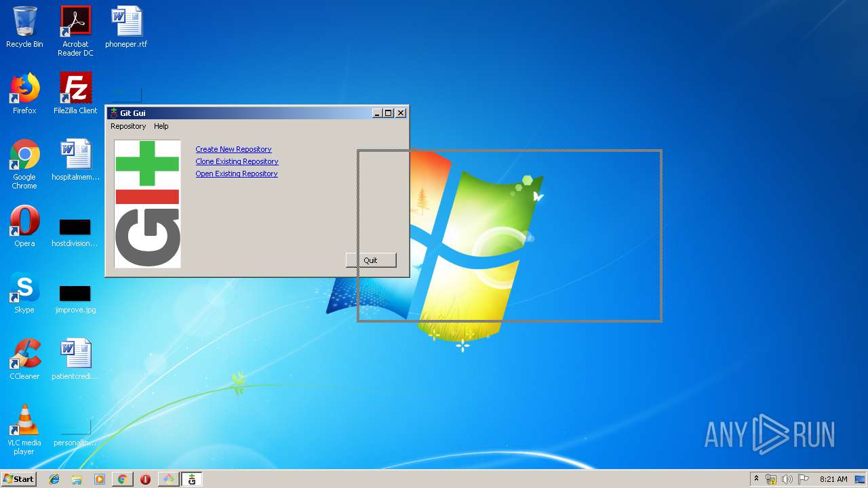Launch Internet Explorer from the taskbar
The image size is (868, 488).
pos(54,479)
